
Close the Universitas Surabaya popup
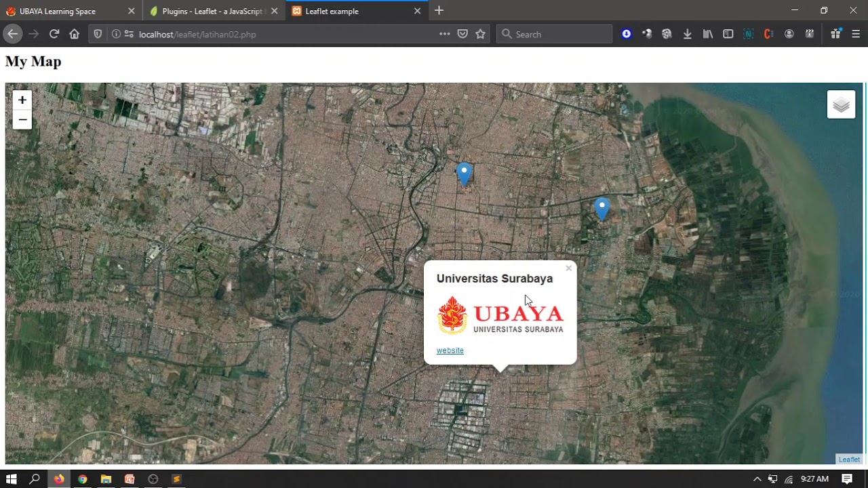click(x=568, y=268)
